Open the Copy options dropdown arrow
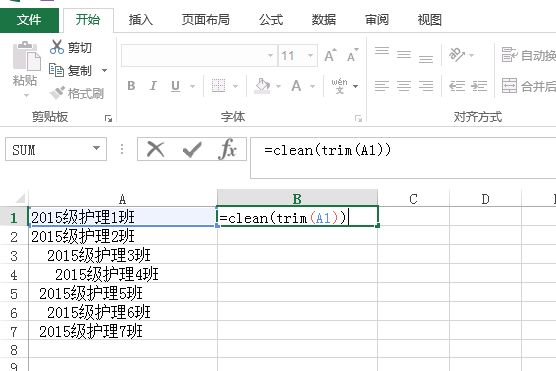556x371 pixels. coord(105,70)
